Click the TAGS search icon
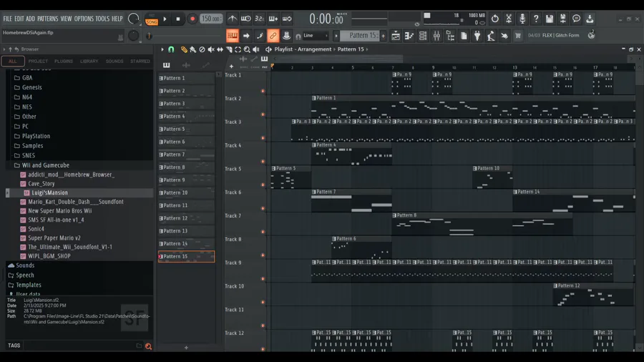The image size is (644, 362). click(x=148, y=346)
